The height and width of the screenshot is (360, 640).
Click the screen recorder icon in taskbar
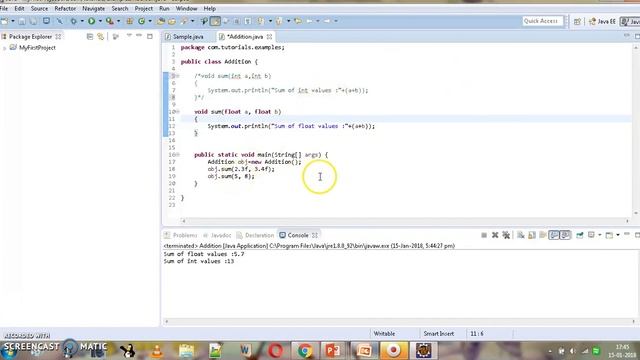(x=393, y=351)
